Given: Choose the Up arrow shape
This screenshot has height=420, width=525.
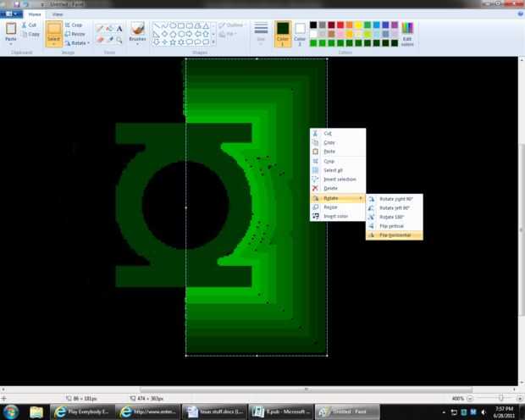Looking at the screenshot, I should tap(206, 34).
